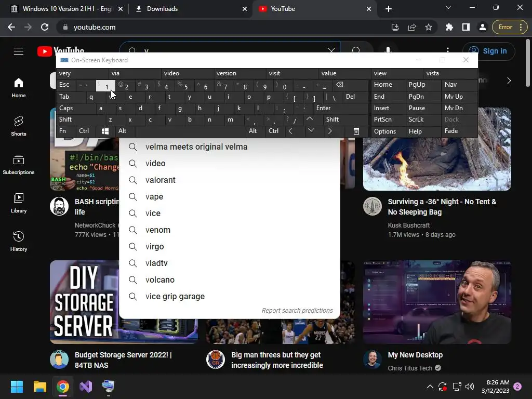Image resolution: width=532 pixels, height=399 pixels.
Task: Open Home in YouTube sidebar
Action: coord(19,87)
